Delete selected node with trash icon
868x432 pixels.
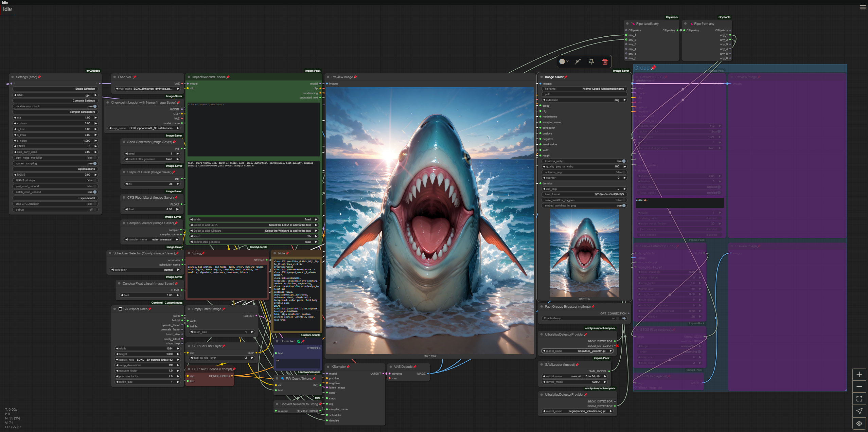coord(605,62)
